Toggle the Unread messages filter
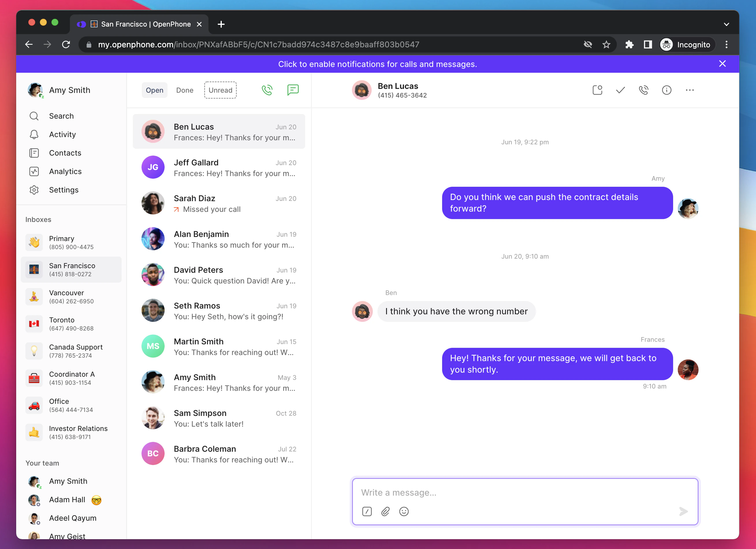 click(220, 90)
